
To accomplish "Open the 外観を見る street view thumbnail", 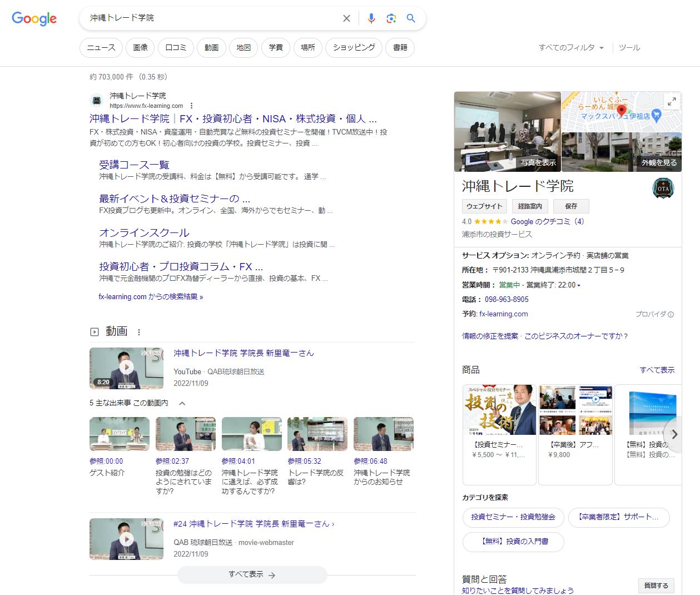I will pos(622,152).
